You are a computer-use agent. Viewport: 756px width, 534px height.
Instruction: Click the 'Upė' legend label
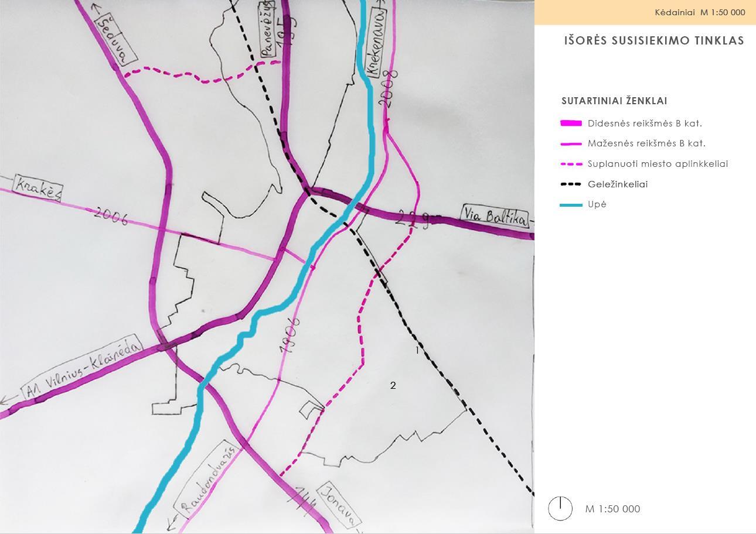pyautogui.click(x=597, y=204)
